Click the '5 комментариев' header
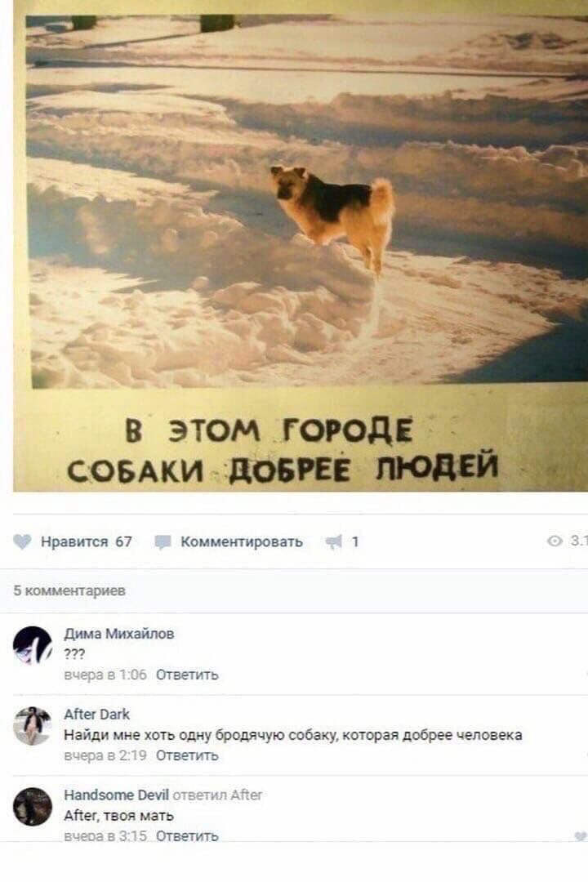The width and height of the screenshot is (588, 882). 69,590
